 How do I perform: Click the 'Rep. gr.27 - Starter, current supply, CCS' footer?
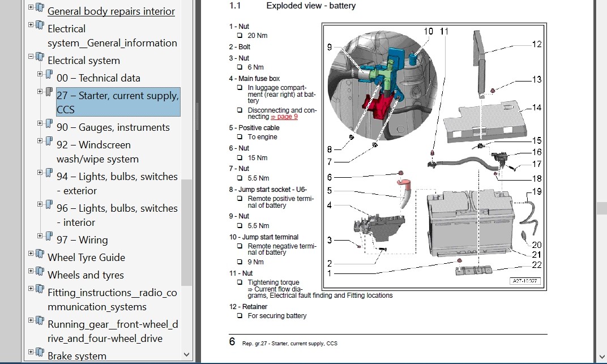290,344
